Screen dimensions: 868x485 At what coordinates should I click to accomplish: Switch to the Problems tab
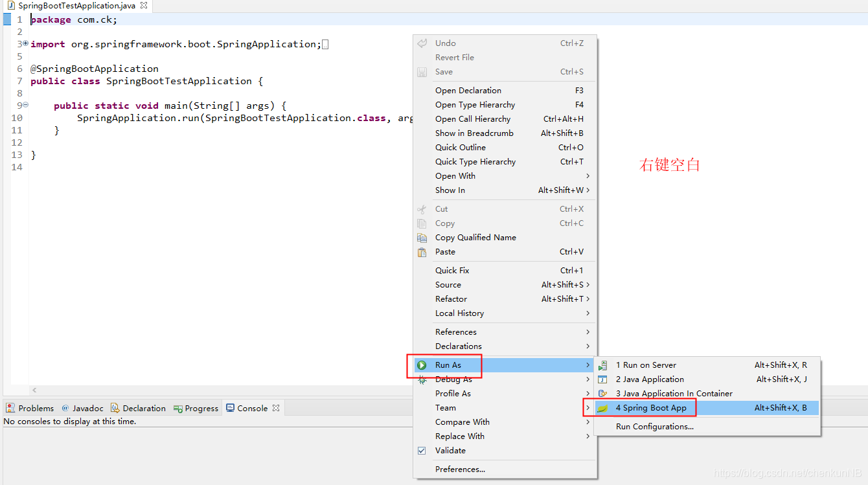30,408
